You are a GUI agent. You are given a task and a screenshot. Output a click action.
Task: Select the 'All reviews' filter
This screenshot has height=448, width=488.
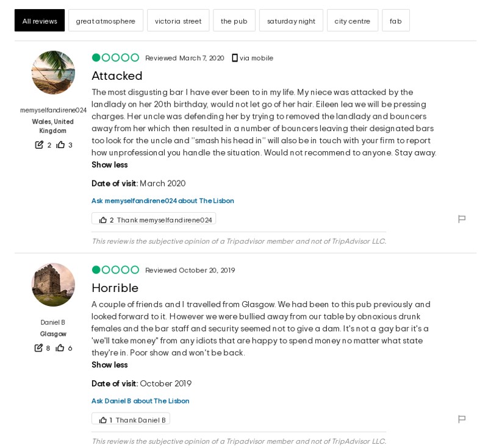pos(40,21)
